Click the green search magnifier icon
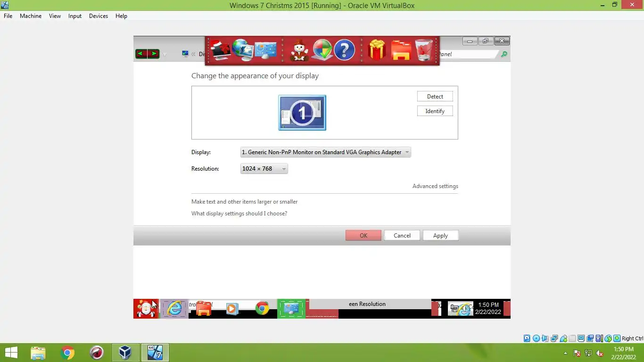 click(x=504, y=54)
